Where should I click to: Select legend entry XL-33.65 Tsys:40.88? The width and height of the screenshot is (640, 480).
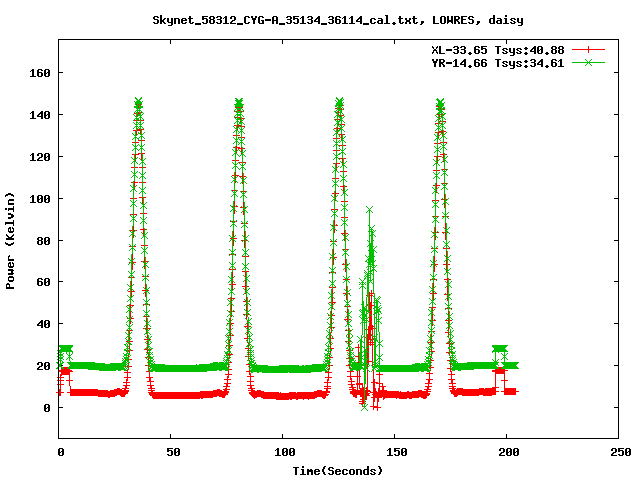[498, 50]
